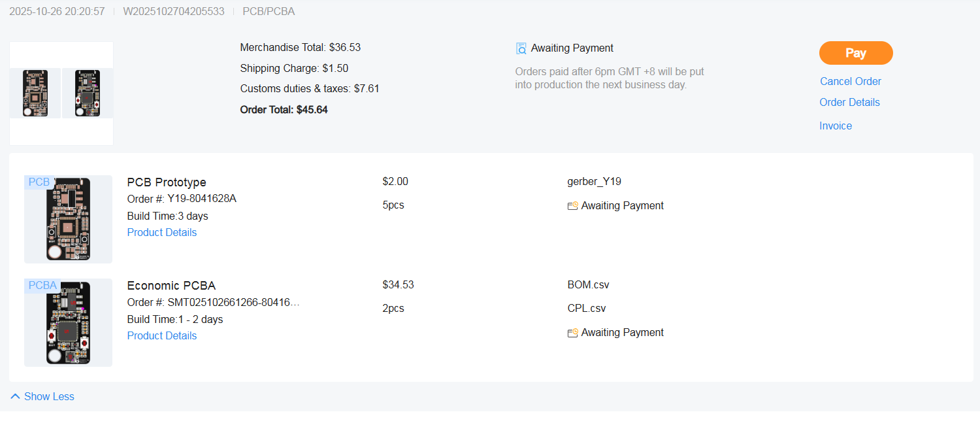Open the Order Details link
This screenshot has height=425, width=980.
click(849, 102)
